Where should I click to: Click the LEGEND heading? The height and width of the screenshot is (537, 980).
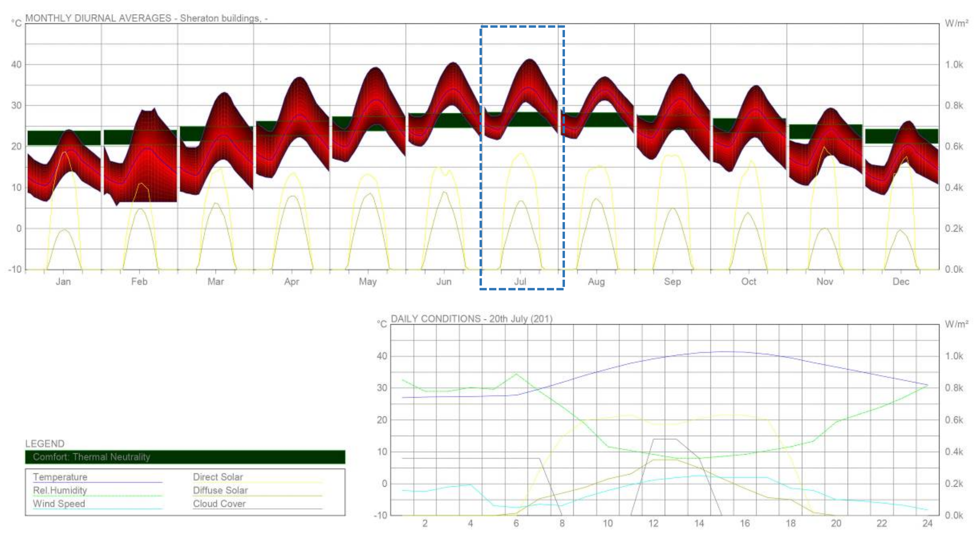pyautogui.click(x=44, y=444)
